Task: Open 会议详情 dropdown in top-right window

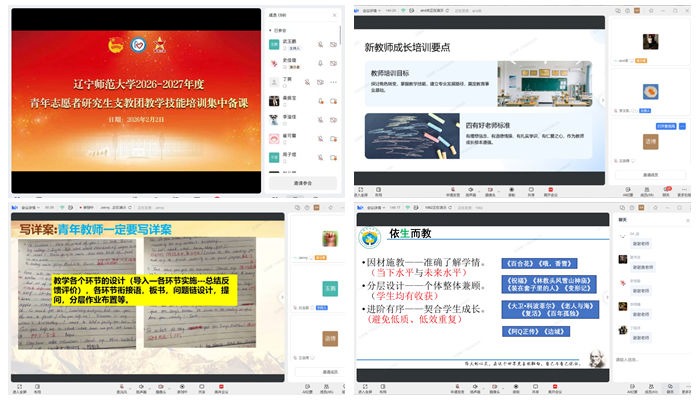Action: point(374,10)
